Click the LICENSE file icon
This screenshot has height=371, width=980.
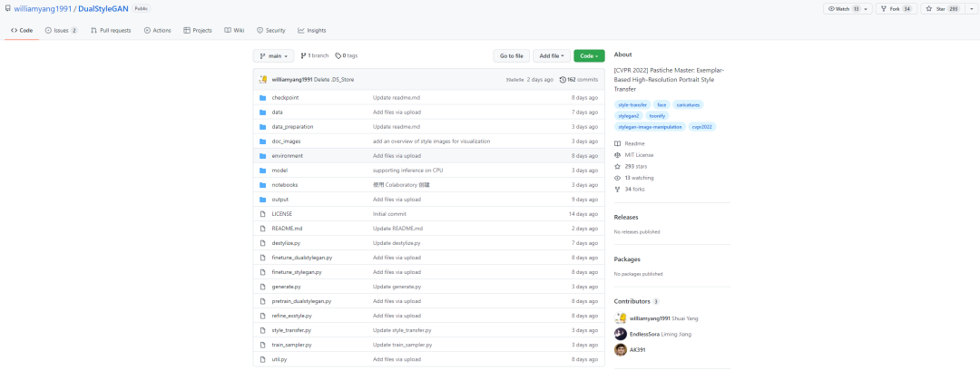[262, 213]
